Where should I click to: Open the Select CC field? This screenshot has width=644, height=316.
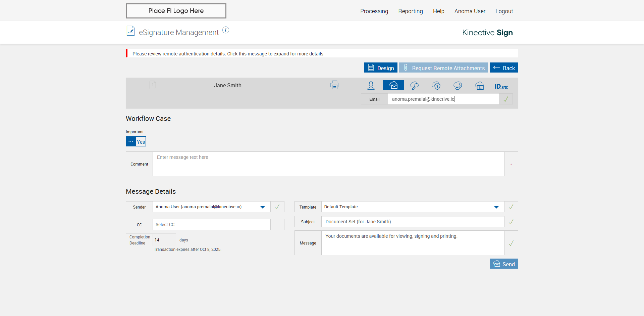pos(212,225)
